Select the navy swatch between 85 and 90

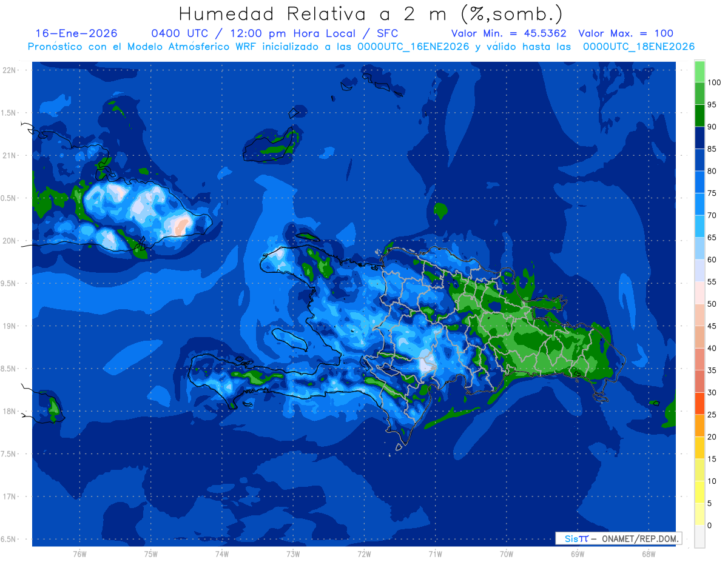coord(699,138)
